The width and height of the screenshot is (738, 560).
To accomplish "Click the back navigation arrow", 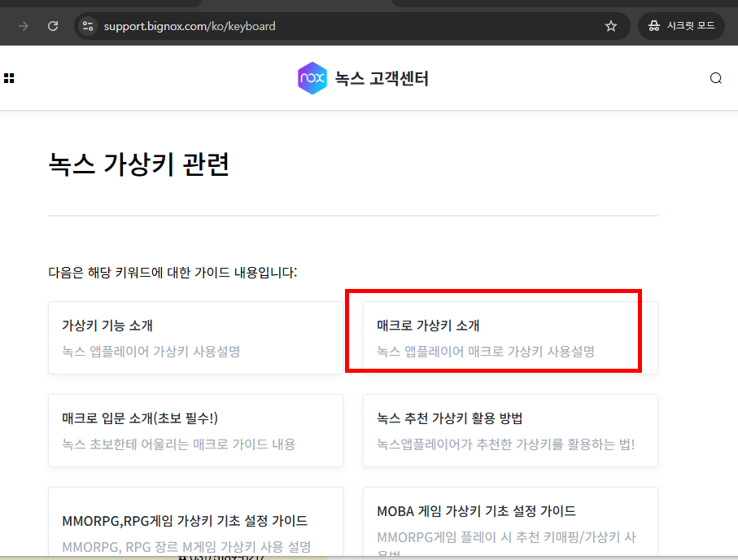I will 22,25.
